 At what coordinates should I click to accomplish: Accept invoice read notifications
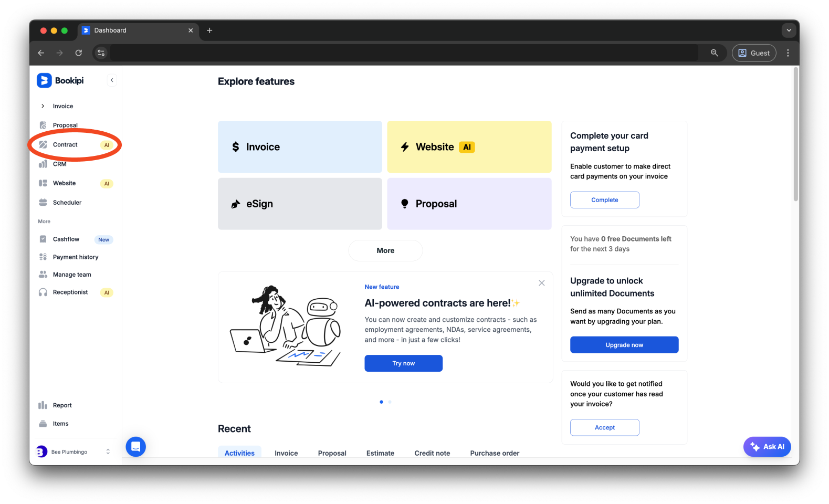pos(605,427)
